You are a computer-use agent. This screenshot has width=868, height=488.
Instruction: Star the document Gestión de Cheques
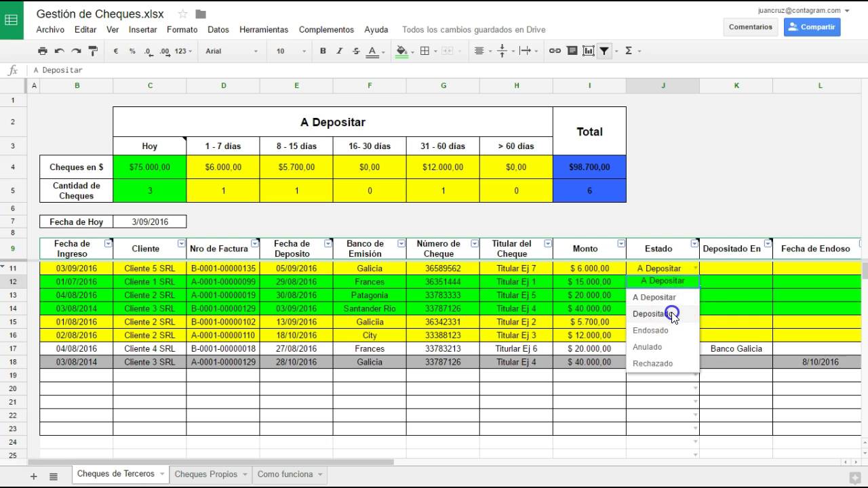182,14
